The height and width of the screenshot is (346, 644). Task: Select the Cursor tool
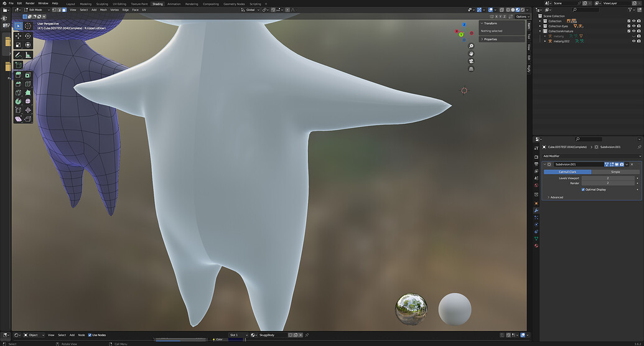(28, 26)
